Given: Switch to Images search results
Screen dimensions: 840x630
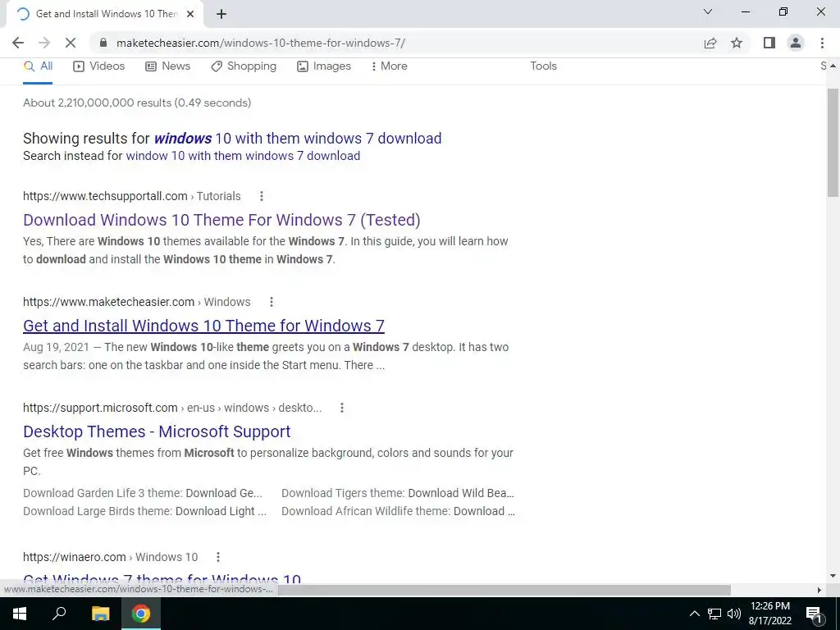Looking at the screenshot, I should pos(324,66).
